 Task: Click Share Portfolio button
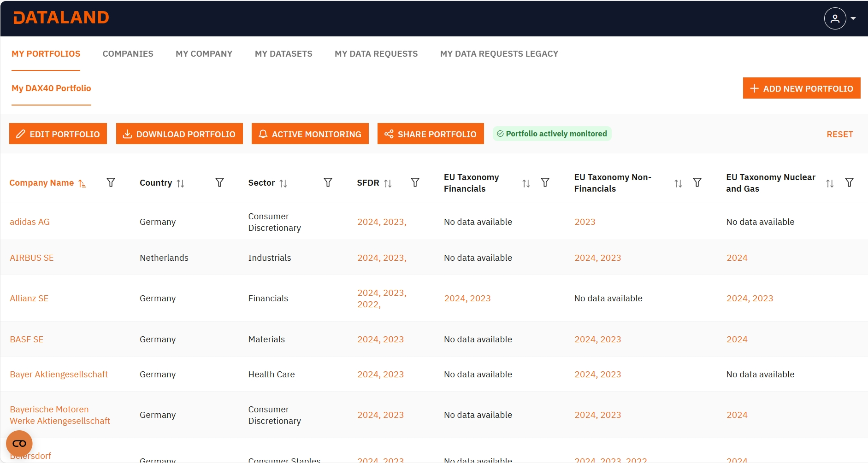pyautogui.click(x=431, y=134)
